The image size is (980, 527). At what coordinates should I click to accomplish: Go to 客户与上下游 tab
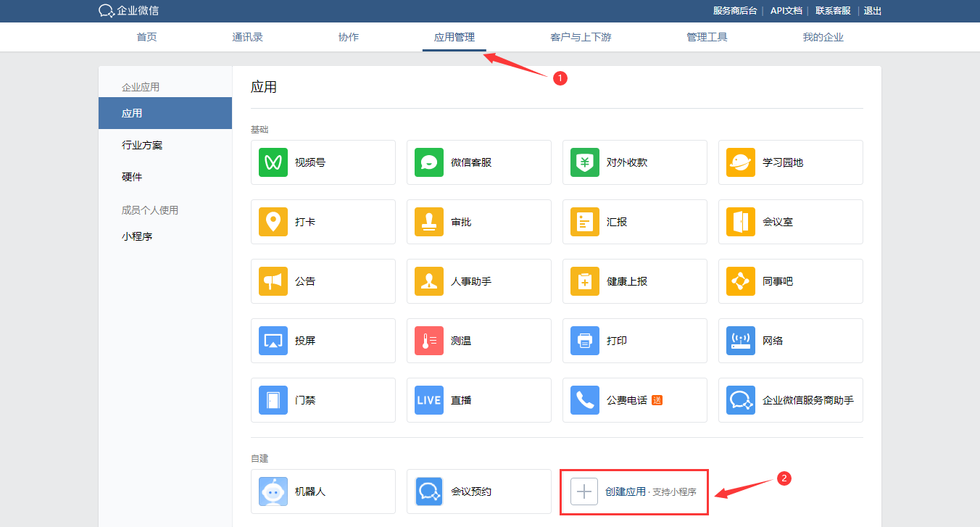tap(581, 37)
